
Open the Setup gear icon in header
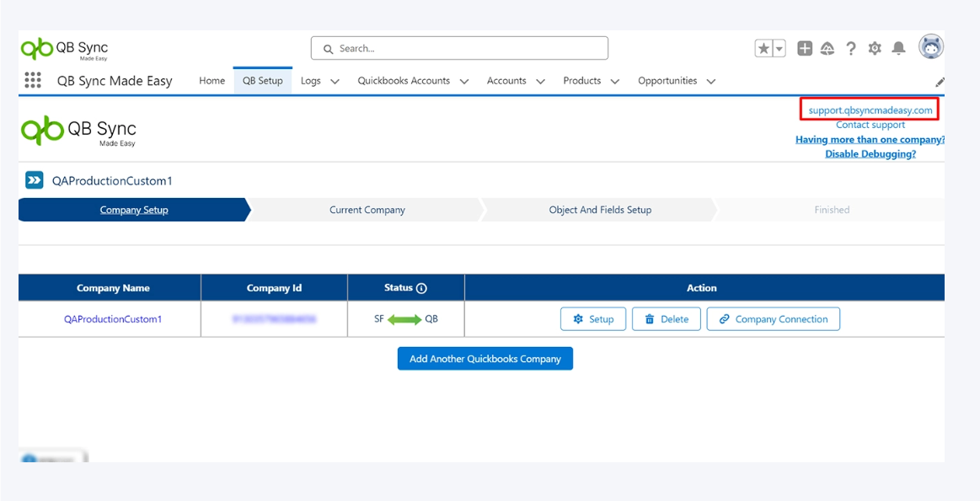pos(875,48)
